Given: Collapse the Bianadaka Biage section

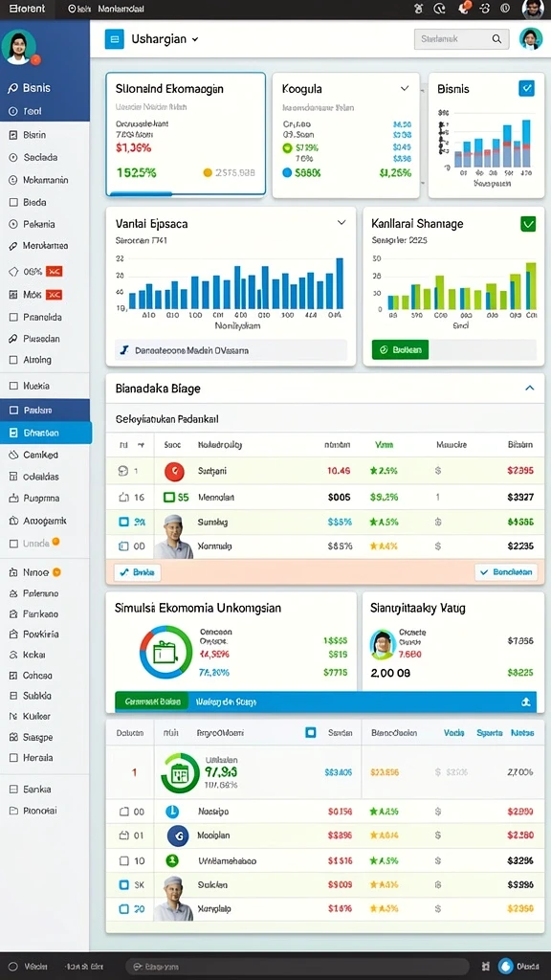Looking at the screenshot, I should 529,389.
